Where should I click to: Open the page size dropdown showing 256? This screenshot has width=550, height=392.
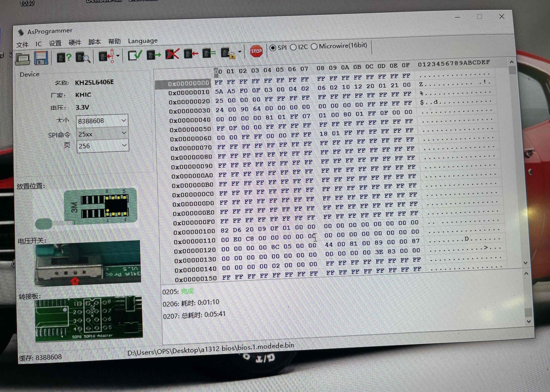pyautogui.click(x=124, y=145)
